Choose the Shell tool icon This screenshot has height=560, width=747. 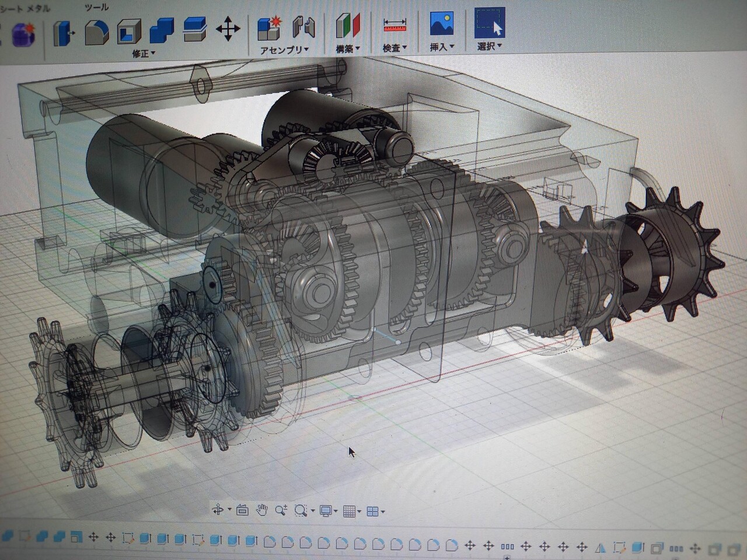(128, 32)
